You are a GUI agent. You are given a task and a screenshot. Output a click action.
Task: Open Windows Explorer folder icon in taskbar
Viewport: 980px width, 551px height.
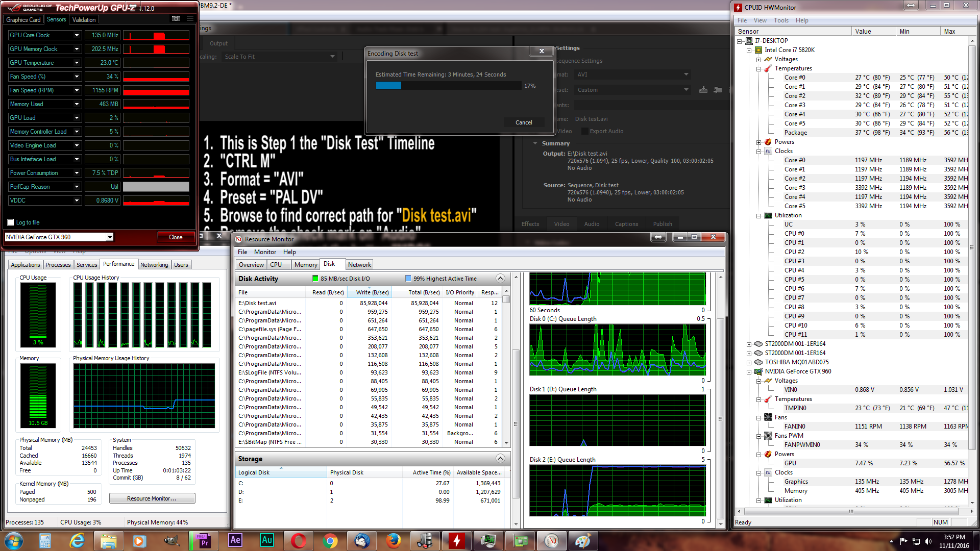click(x=108, y=541)
